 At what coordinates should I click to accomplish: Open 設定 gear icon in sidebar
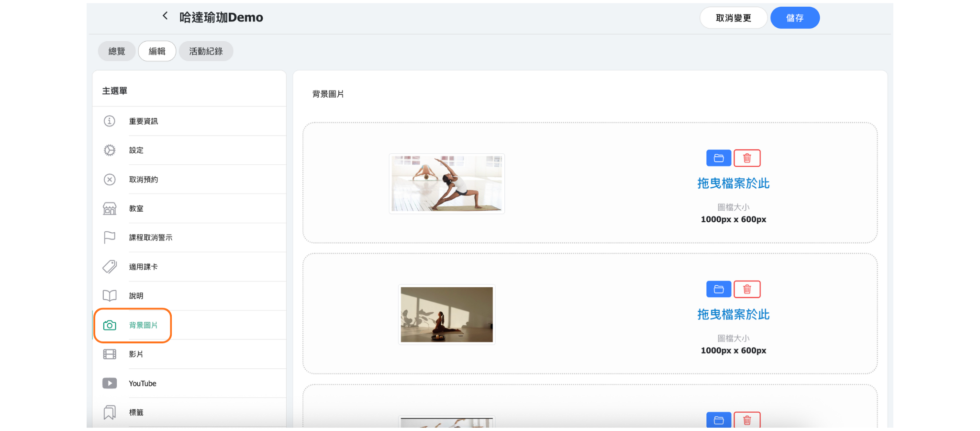(x=110, y=150)
